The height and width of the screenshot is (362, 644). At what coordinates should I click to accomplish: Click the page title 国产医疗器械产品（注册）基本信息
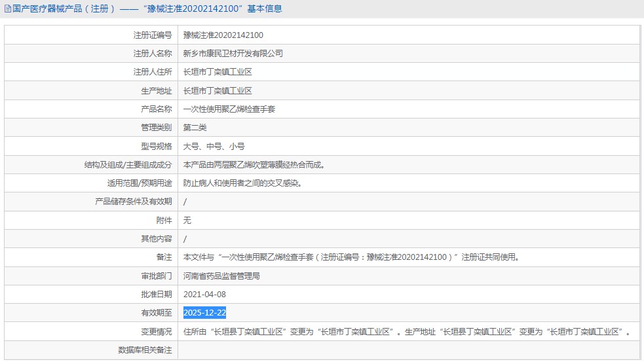[147, 9]
